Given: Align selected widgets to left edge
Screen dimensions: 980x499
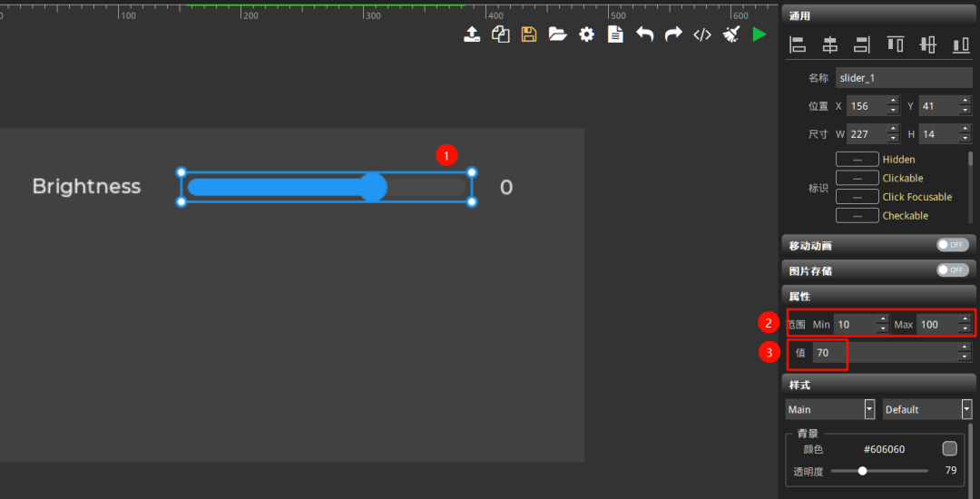Looking at the screenshot, I should click(x=798, y=44).
